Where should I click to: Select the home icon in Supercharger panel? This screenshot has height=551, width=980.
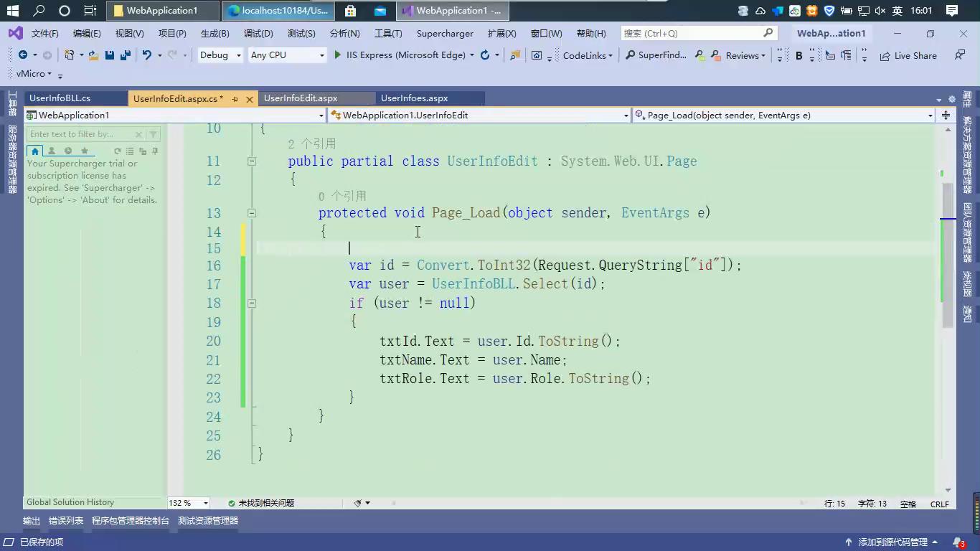point(34,151)
